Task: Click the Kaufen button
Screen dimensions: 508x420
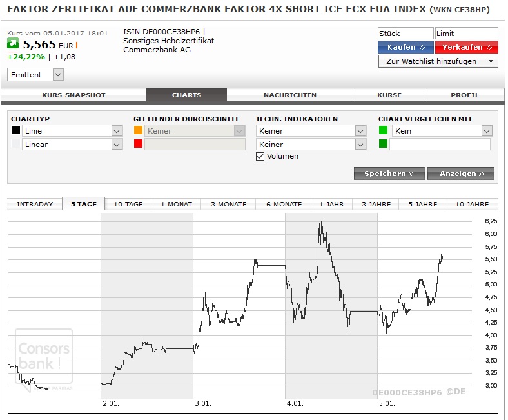Action: (405, 47)
